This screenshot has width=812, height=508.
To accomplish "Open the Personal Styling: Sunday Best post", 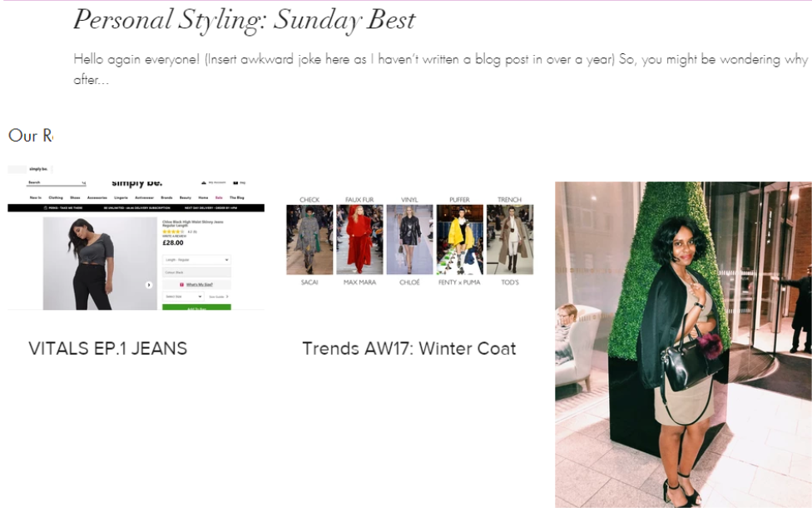I will coord(244,21).
